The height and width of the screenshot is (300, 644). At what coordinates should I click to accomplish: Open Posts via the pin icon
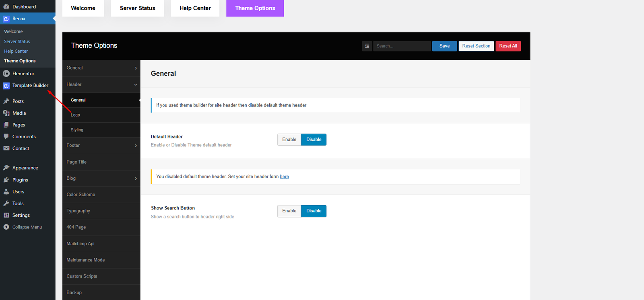[6, 101]
